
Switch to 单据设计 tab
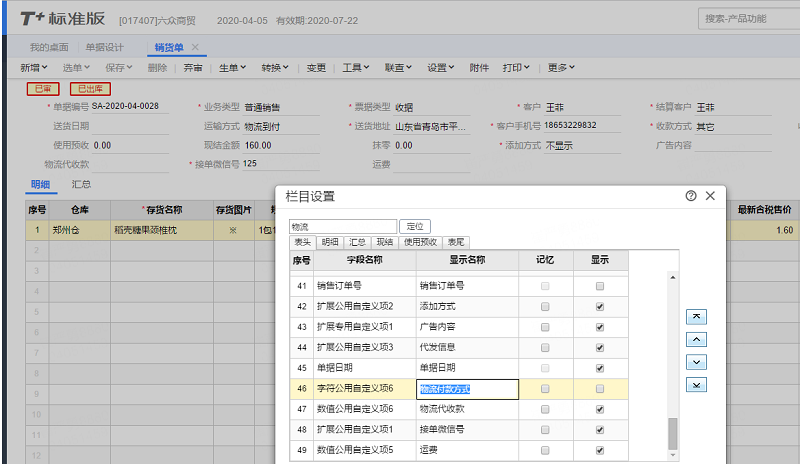(105, 48)
